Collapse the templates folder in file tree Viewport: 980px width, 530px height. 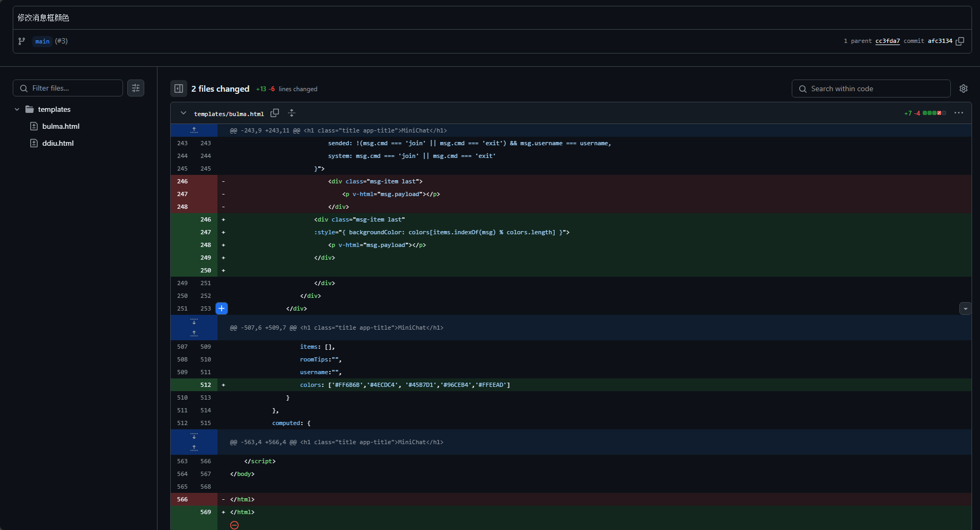coord(17,109)
